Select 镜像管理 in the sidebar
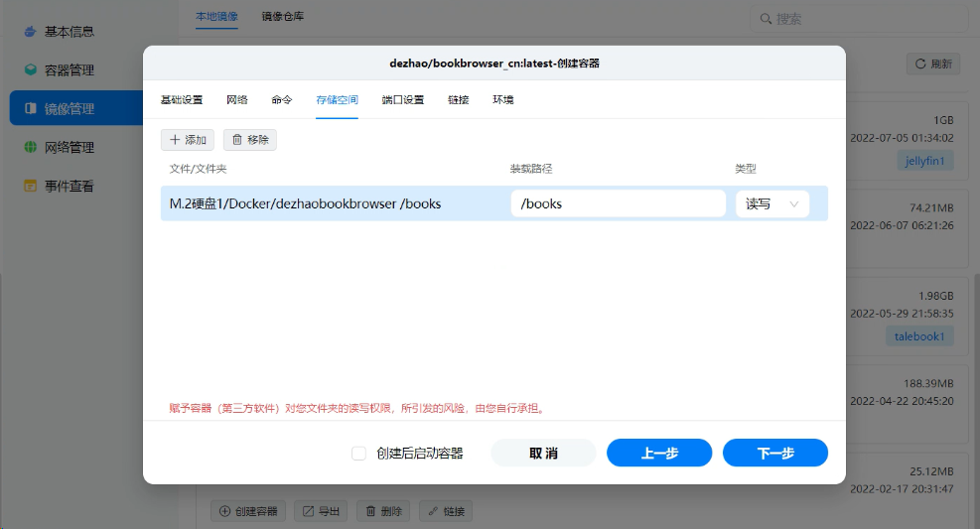This screenshot has width=980, height=529. 76,108
